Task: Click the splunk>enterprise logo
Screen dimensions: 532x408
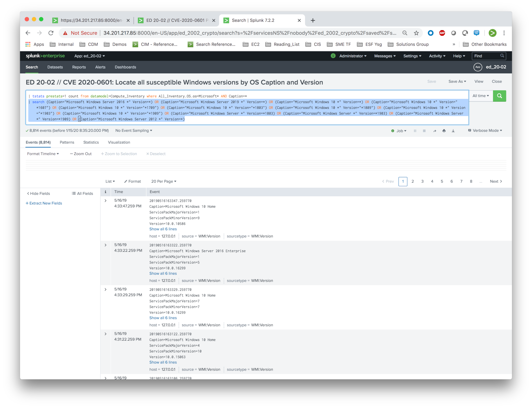Action: (x=45, y=56)
